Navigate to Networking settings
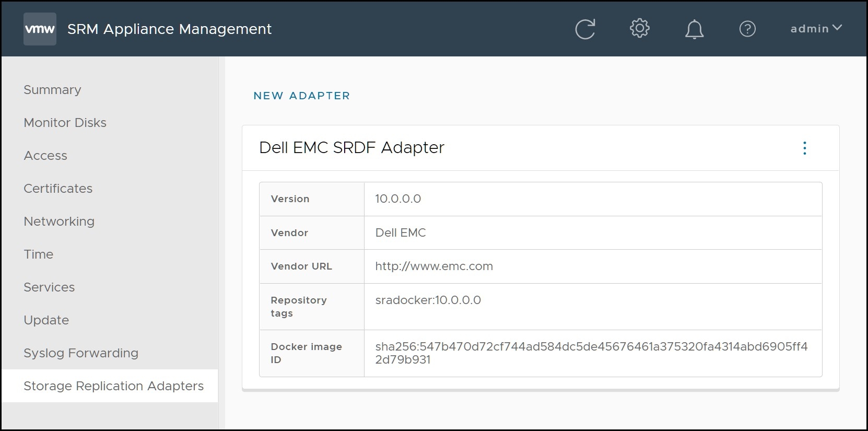The width and height of the screenshot is (868, 431). coord(59,222)
